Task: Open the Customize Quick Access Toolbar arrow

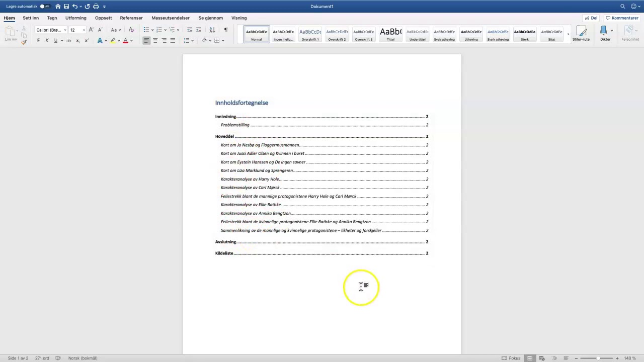Action: click(104, 7)
